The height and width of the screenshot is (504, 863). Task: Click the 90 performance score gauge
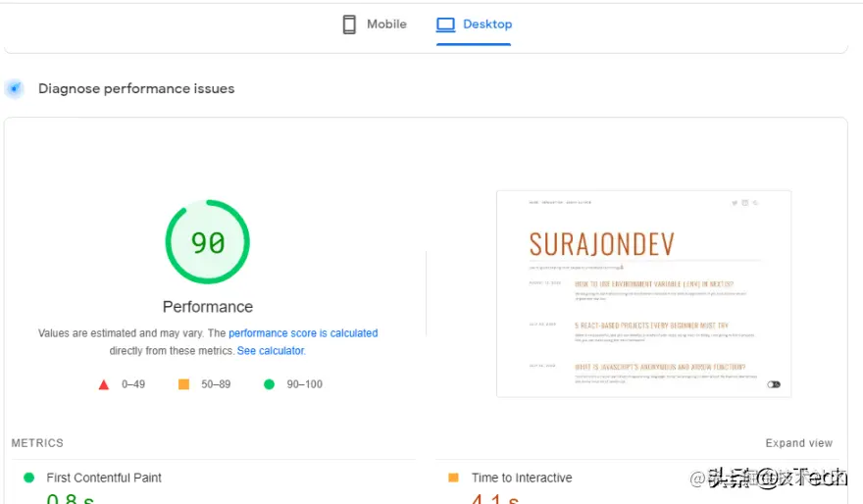pyautogui.click(x=208, y=242)
